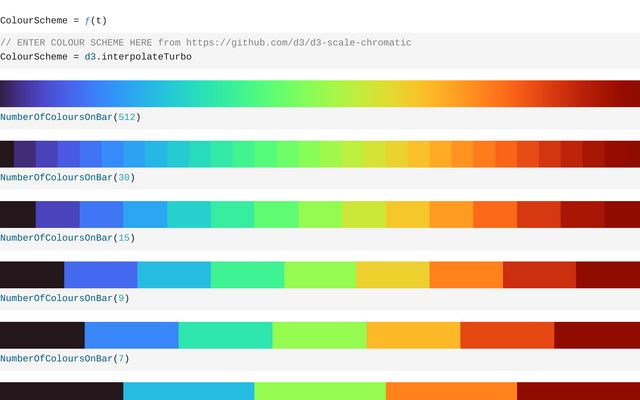This screenshot has height=400, width=640.
Task: Click the italic f function symbol
Action: tap(87, 21)
